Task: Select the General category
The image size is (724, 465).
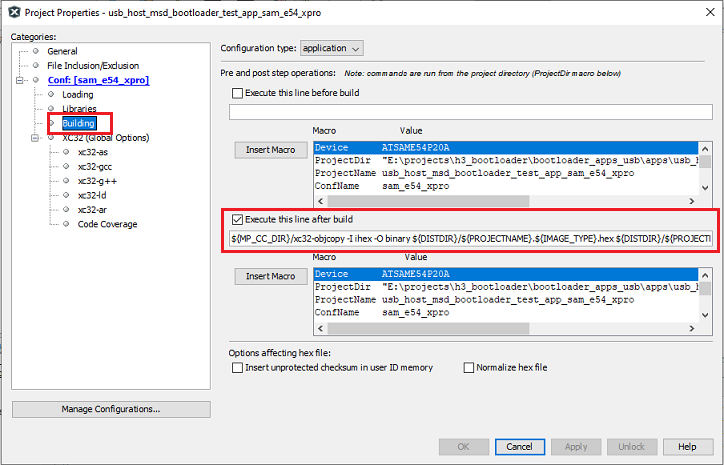Action: pyautogui.click(x=62, y=51)
